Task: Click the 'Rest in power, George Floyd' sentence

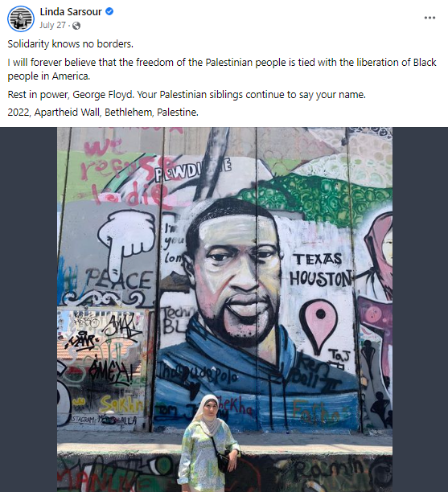Action: coord(187,94)
